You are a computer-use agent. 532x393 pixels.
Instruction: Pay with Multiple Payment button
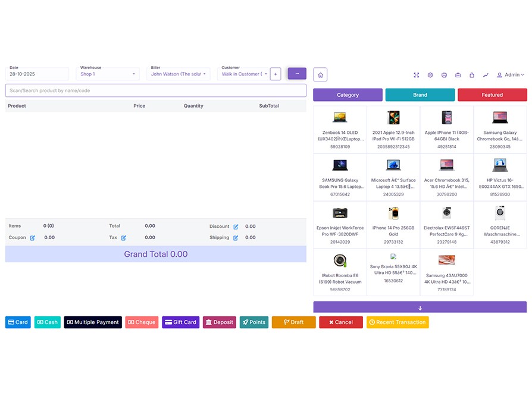click(93, 322)
